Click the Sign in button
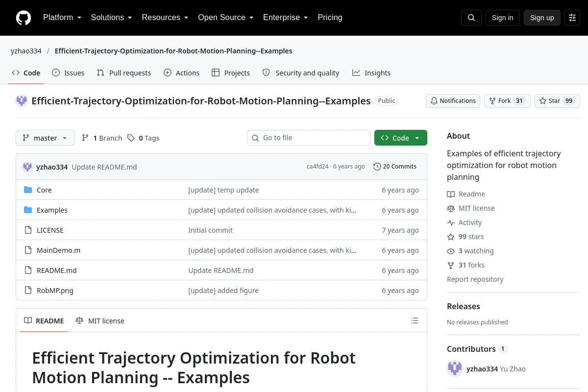This screenshot has width=588, height=392. 502,18
